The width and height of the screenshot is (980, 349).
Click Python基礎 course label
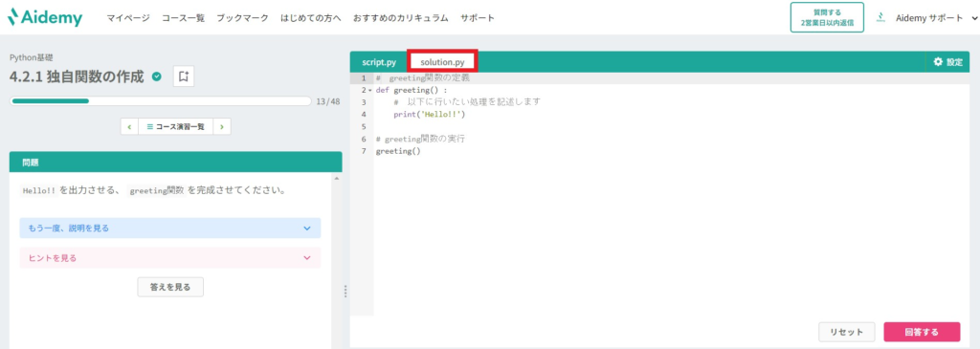(x=32, y=57)
